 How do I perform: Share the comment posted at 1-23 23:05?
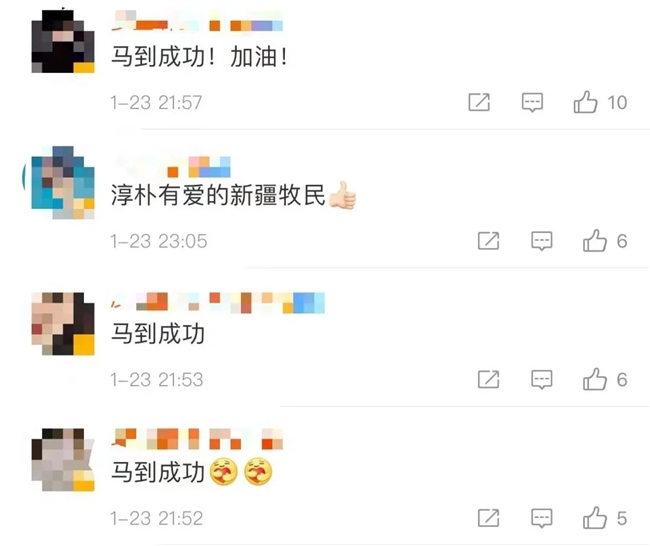coord(489,240)
